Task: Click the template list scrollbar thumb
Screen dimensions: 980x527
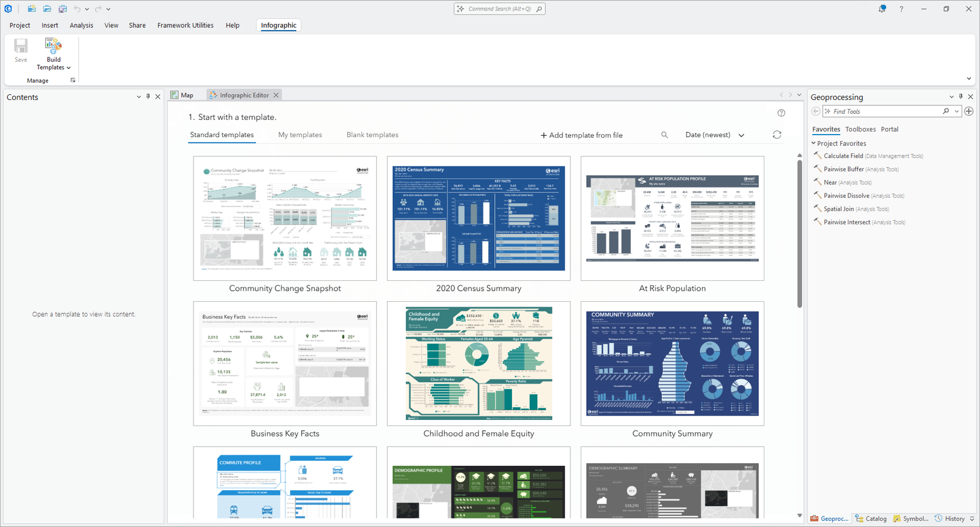Action: (x=799, y=234)
